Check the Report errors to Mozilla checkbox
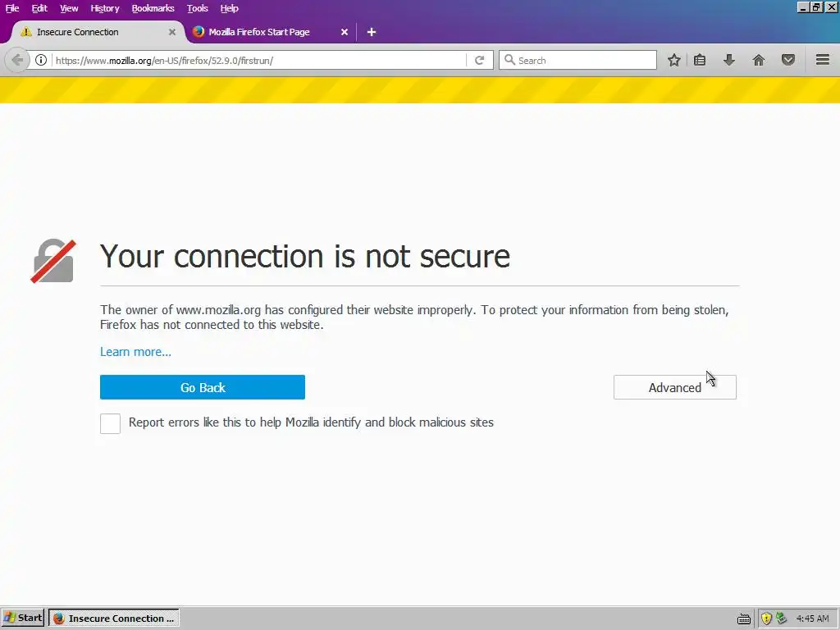840x630 pixels. coord(111,423)
